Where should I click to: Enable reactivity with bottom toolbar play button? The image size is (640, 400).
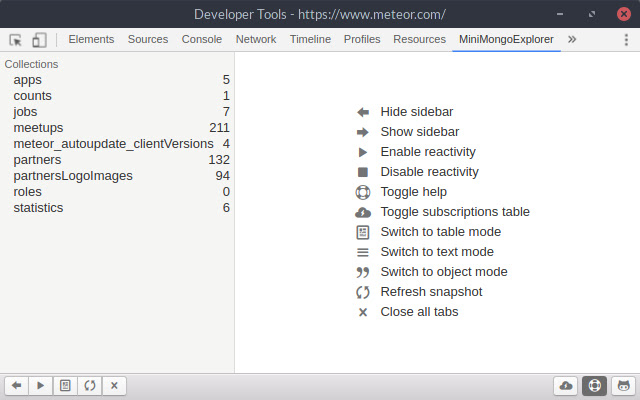(x=40, y=386)
